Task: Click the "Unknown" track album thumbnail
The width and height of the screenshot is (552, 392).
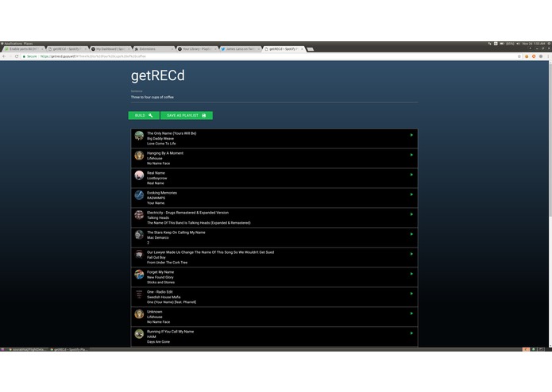Action: coord(139,314)
